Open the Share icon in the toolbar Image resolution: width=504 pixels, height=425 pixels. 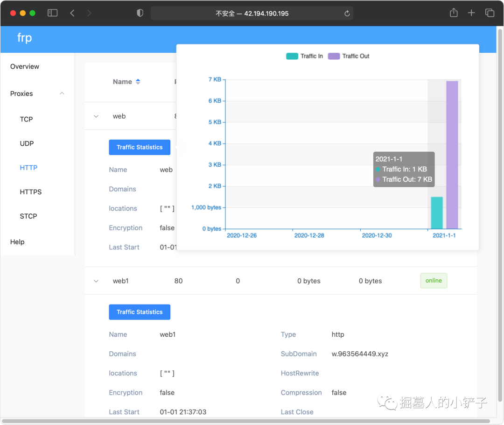pos(454,13)
